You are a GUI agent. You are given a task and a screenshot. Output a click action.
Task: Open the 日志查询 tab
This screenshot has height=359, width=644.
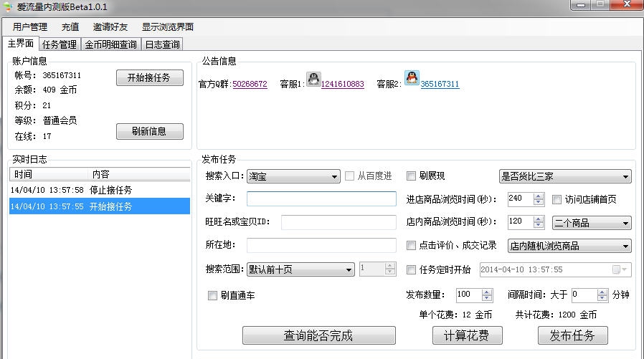pos(162,44)
